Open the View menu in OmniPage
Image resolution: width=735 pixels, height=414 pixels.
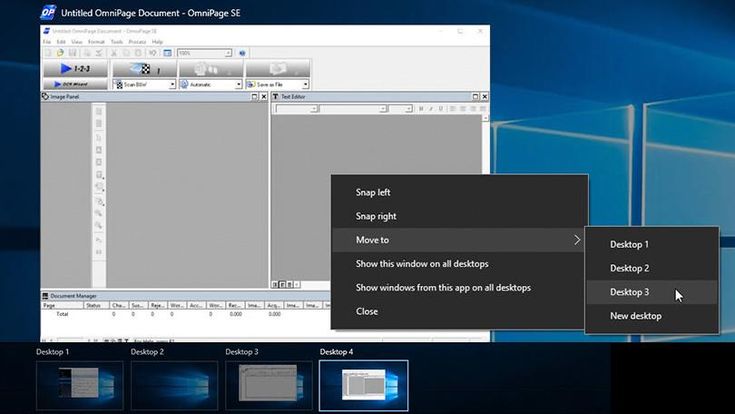(77, 42)
